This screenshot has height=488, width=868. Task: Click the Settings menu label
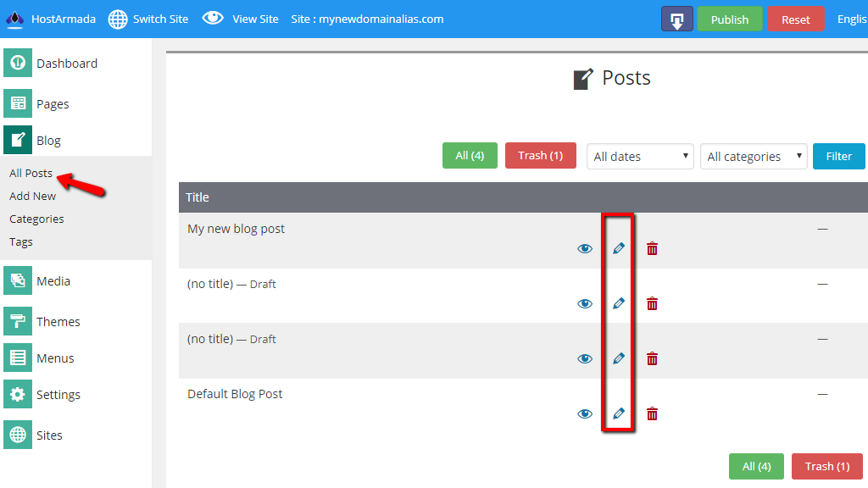tap(58, 395)
